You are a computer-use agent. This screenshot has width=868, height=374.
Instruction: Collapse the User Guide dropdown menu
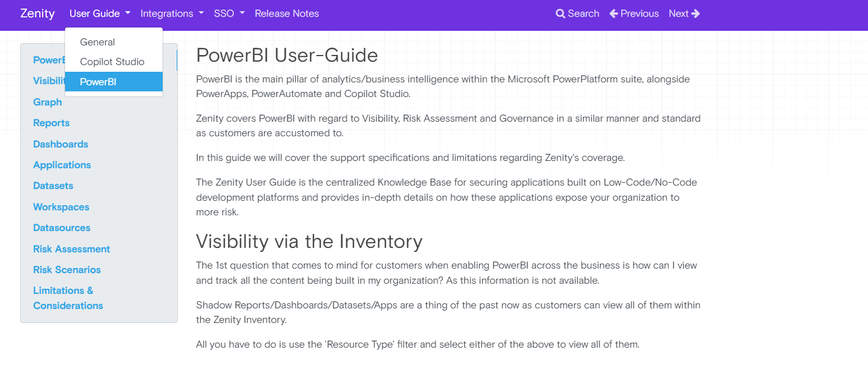tap(100, 13)
